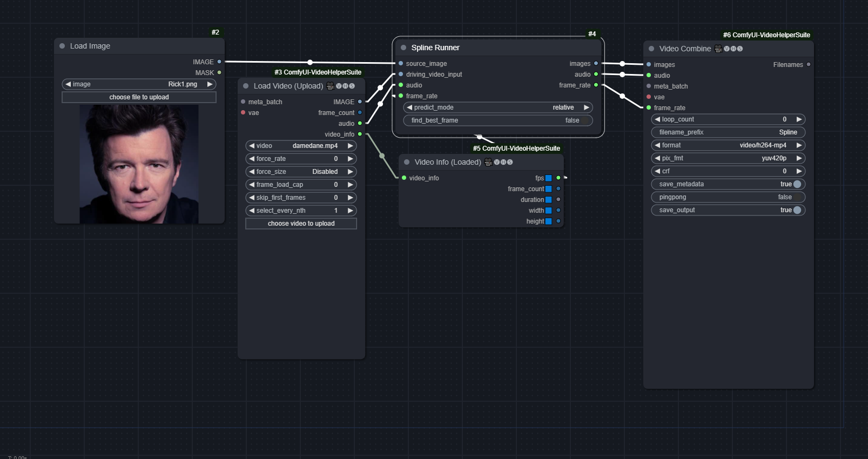Click the meta_batch input socket on Load Video
The width and height of the screenshot is (868, 459).
[243, 102]
